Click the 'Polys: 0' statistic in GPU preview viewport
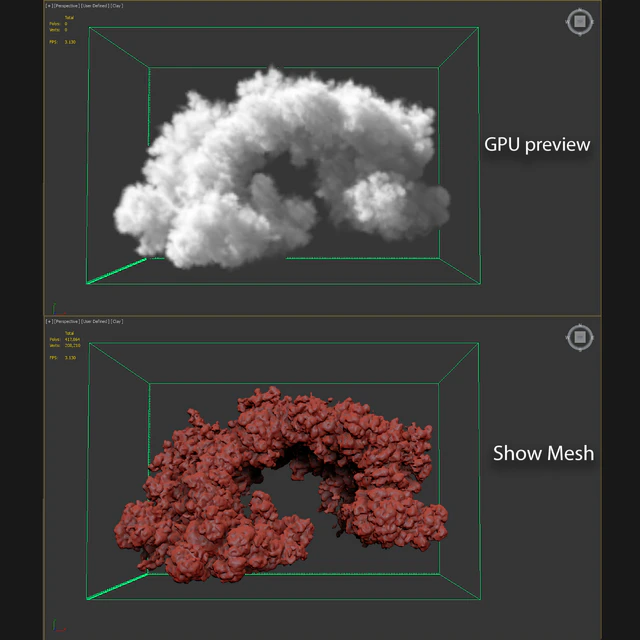Image resolution: width=640 pixels, height=640 pixels. tap(58, 24)
